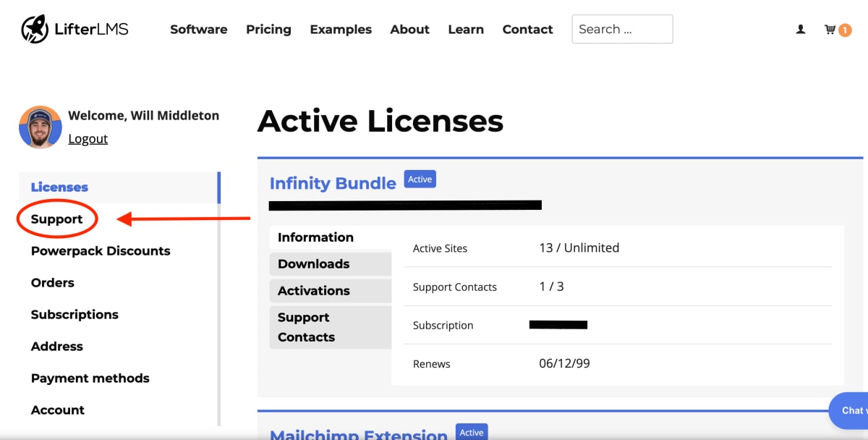Open Orders in the sidebar
This screenshot has height=440, width=868.
[52, 283]
